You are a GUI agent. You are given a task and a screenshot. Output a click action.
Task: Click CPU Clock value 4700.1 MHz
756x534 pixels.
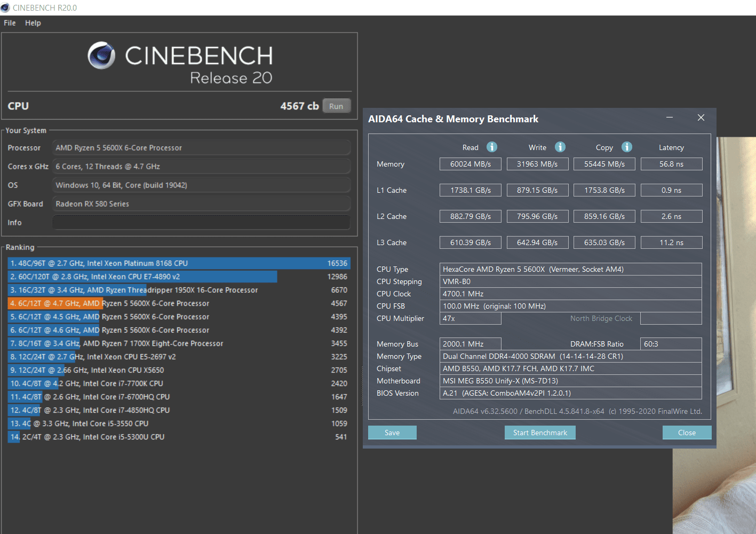[x=570, y=294]
